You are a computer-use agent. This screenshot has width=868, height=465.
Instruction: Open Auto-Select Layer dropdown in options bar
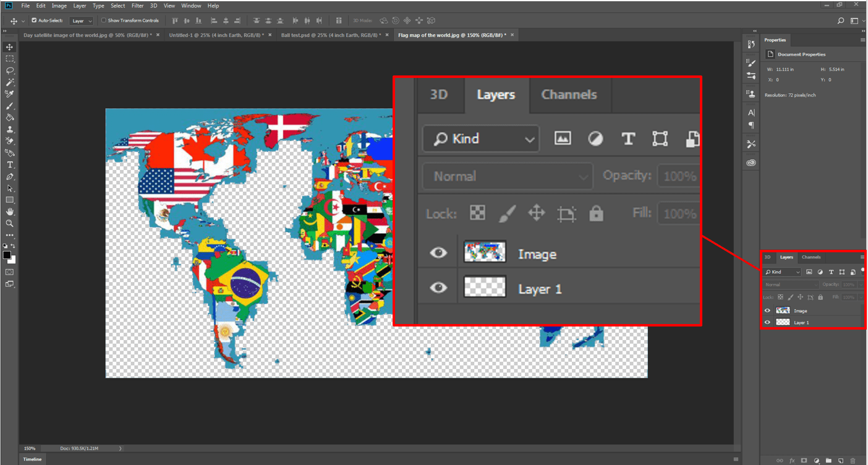(x=81, y=20)
